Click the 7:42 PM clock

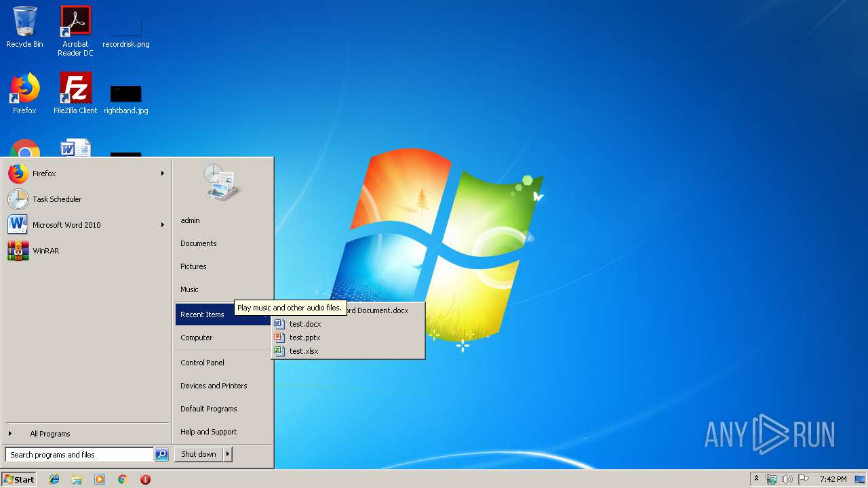click(833, 479)
